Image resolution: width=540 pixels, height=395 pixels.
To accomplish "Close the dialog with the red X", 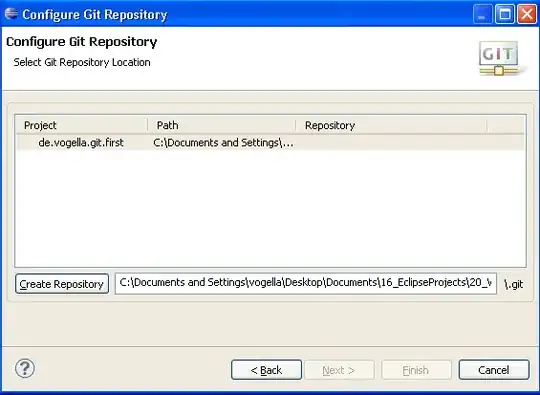I will (527, 14).
